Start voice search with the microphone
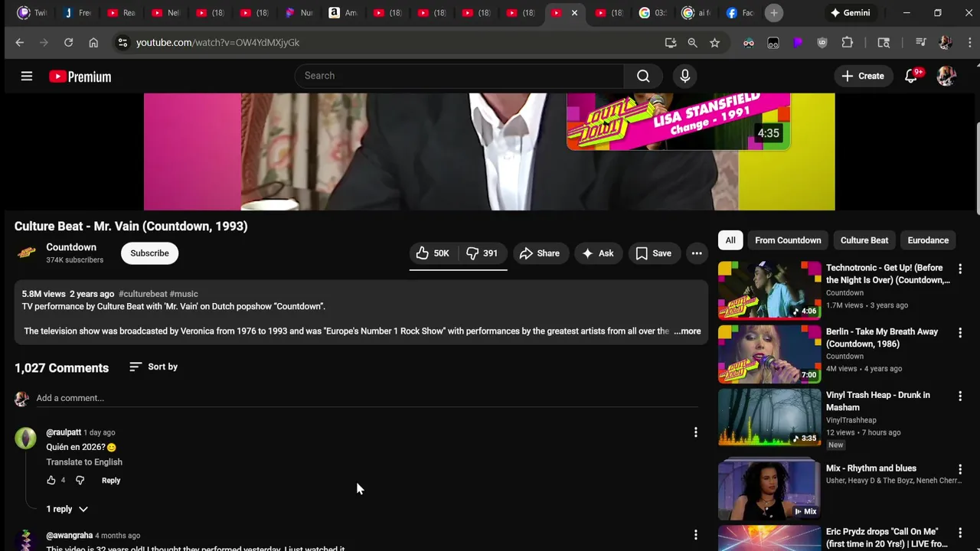 pos(684,76)
